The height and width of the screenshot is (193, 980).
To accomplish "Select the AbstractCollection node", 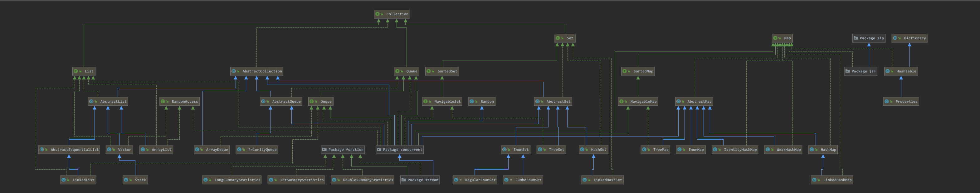I will pyautogui.click(x=257, y=71).
